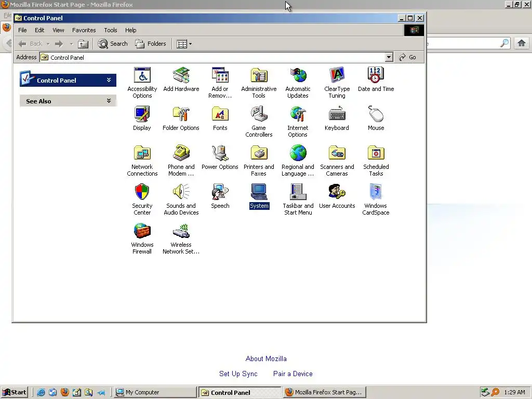Click the Firefox Home button
The height and width of the screenshot is (399, 532).
pos(522,43)
